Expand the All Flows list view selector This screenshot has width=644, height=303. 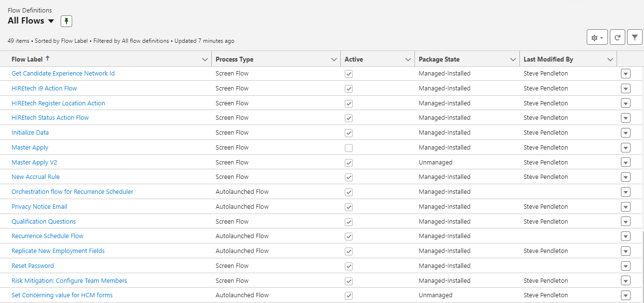pos(51,21)
